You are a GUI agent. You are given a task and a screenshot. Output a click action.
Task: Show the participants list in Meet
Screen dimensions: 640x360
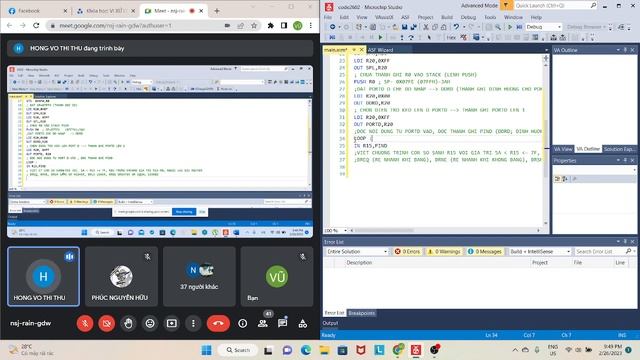pyautogui.click(x=262, y=323)
